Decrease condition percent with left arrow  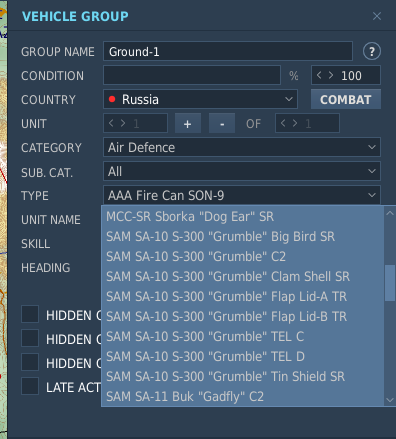click(319, 75)
